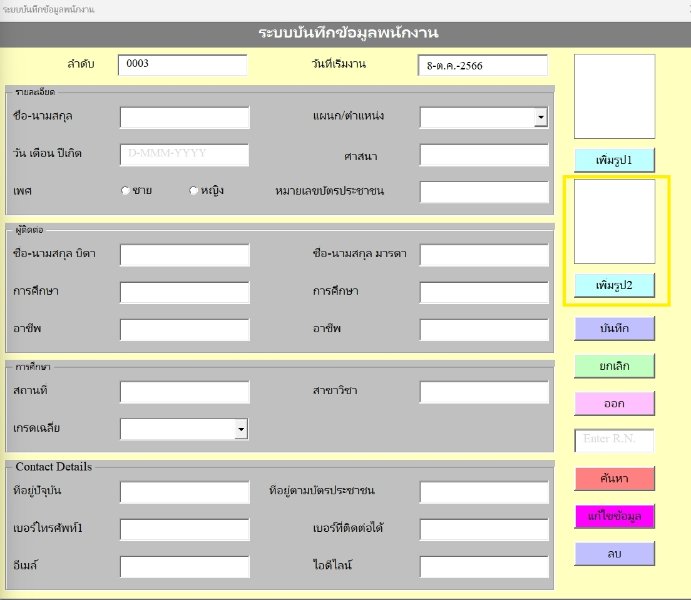Click the อีเมล์ input field

[184, 566]
